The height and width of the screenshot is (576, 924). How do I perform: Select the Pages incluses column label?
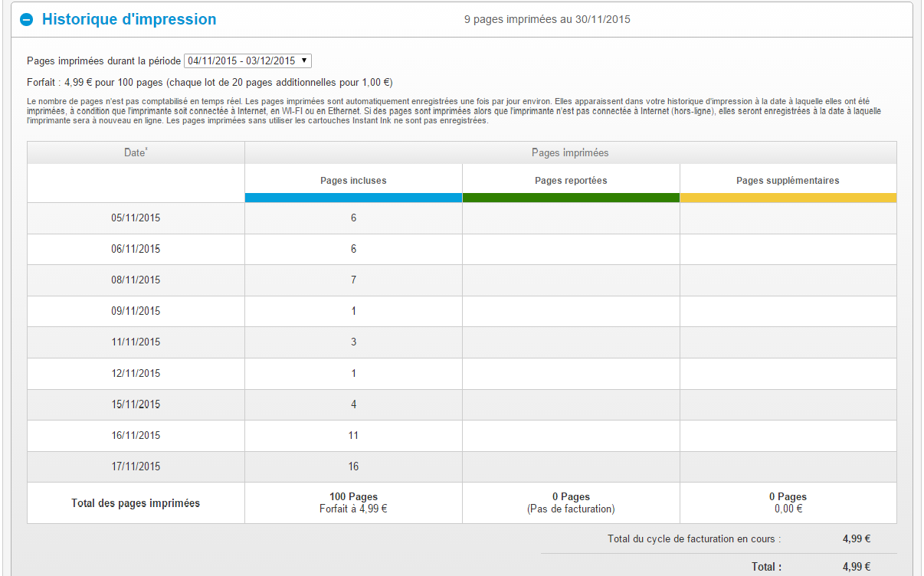pyautogui.click(x=353, y=181)
